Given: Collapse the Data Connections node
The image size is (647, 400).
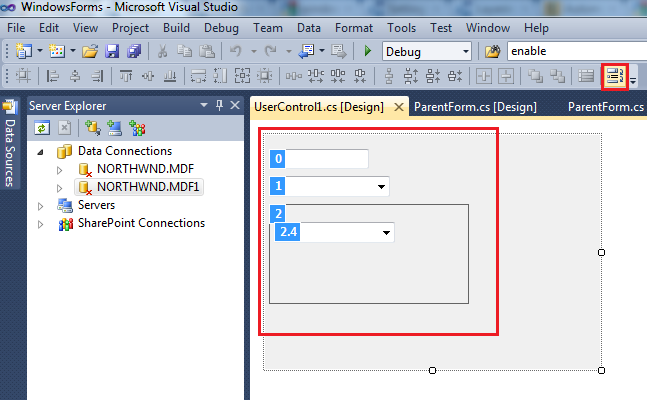Looking at the screenshot, I should tap(40, 152).
